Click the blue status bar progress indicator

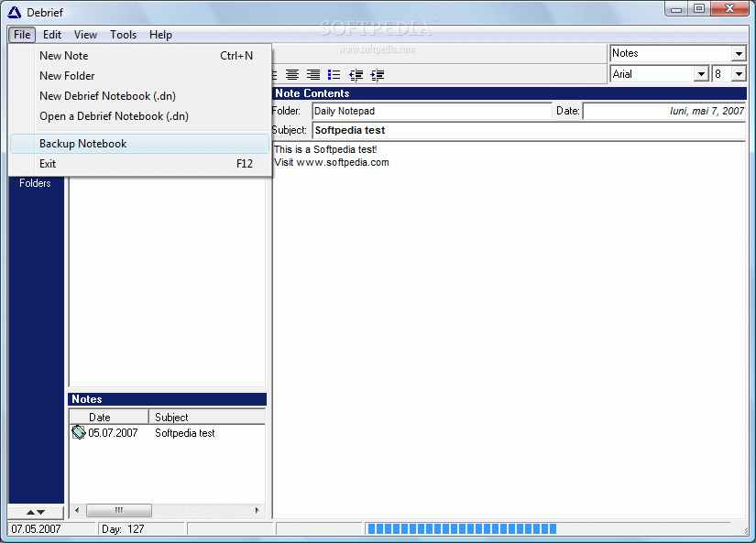coord(462,529)
